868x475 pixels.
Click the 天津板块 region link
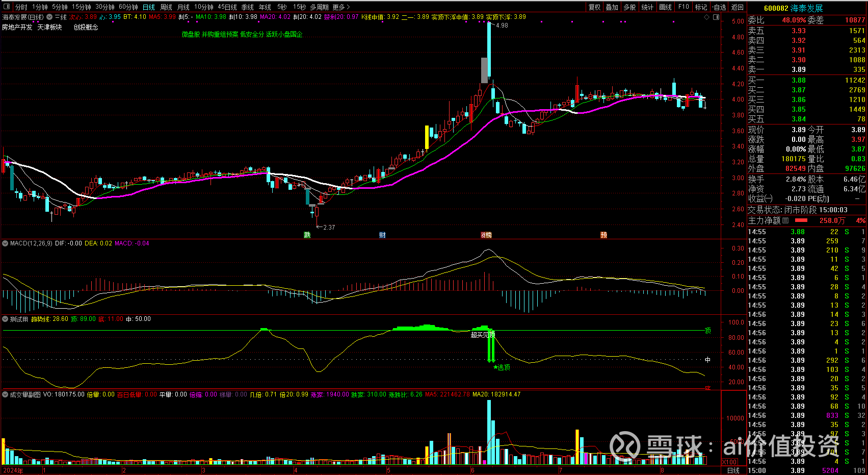coord(50,27)
